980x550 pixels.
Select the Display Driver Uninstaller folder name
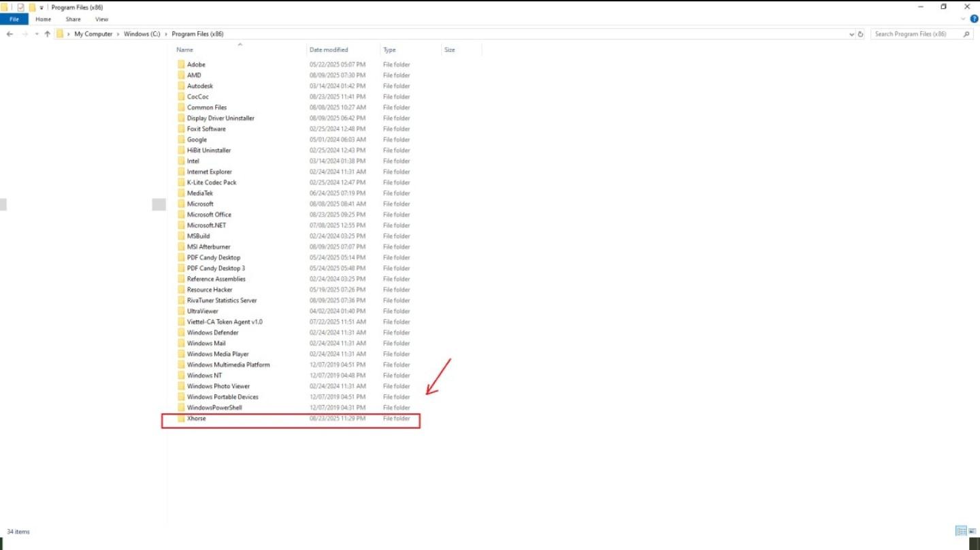tap(220, 118)
